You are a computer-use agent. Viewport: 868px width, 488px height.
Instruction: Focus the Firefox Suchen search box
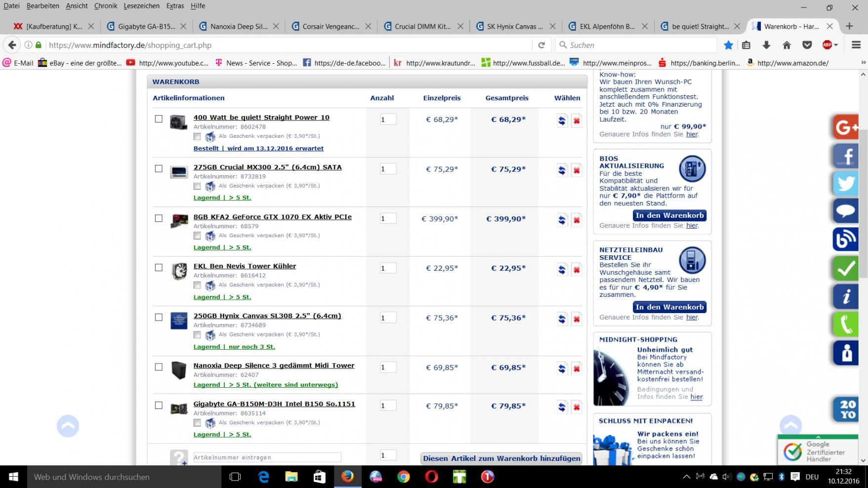(636, 45)
